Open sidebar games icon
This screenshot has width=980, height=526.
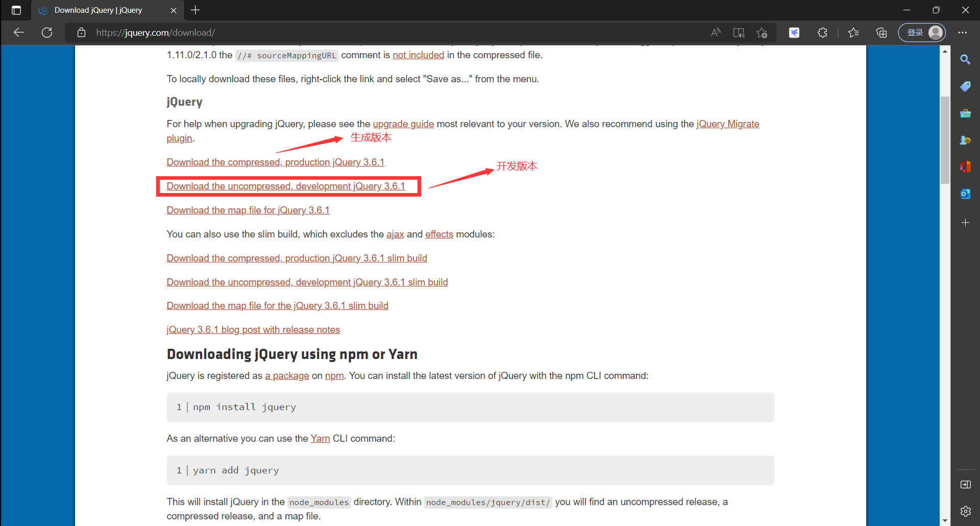click(965, 140)
